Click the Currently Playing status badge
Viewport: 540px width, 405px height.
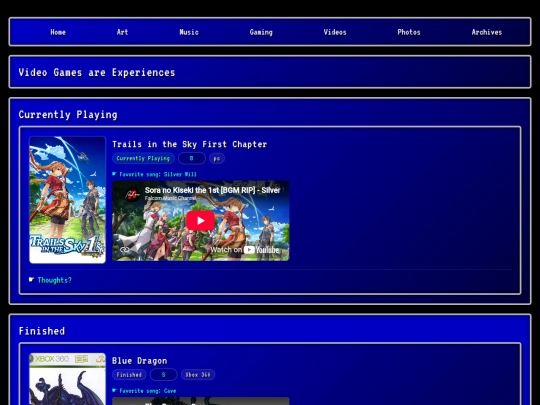(x=143, y=158)
